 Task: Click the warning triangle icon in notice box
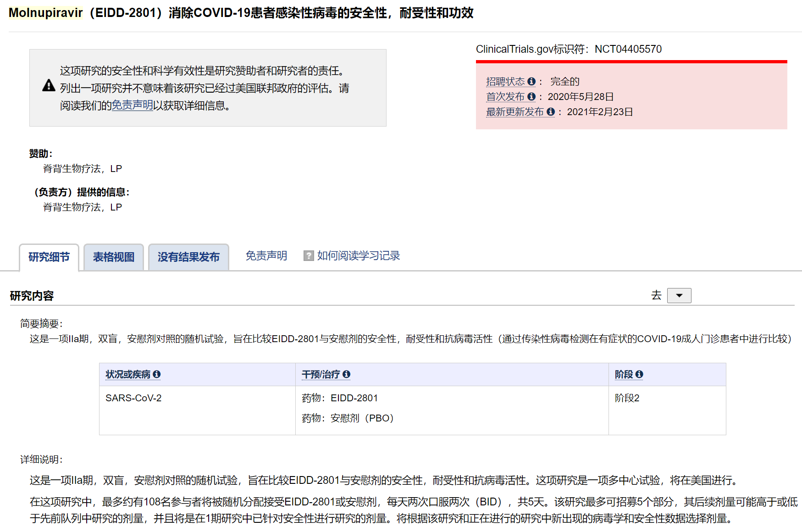[48, 86]
